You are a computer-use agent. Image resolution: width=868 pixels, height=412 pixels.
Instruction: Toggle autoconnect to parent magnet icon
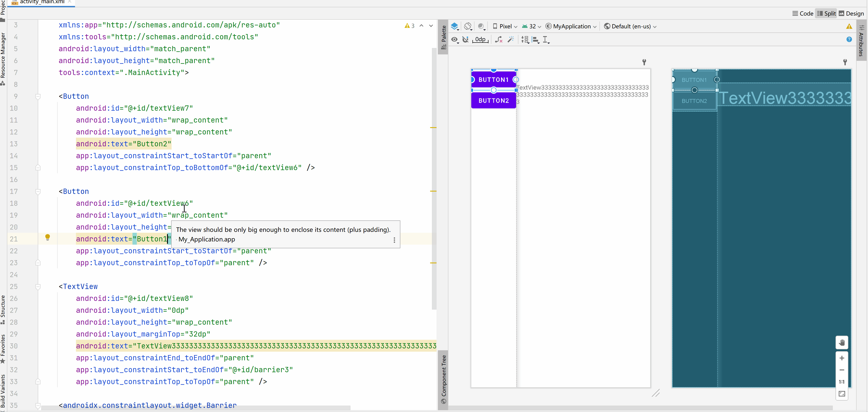coord(466,39)
